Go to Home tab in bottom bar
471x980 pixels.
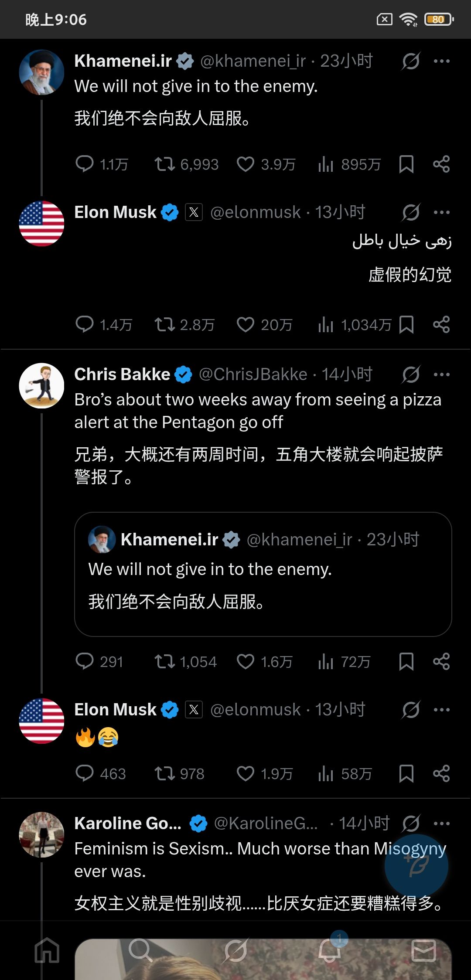pos(47,950)
